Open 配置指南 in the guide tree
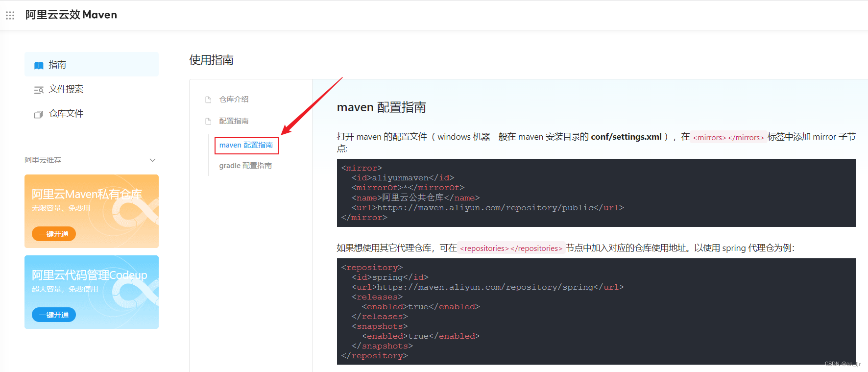 tap(234, 121)
